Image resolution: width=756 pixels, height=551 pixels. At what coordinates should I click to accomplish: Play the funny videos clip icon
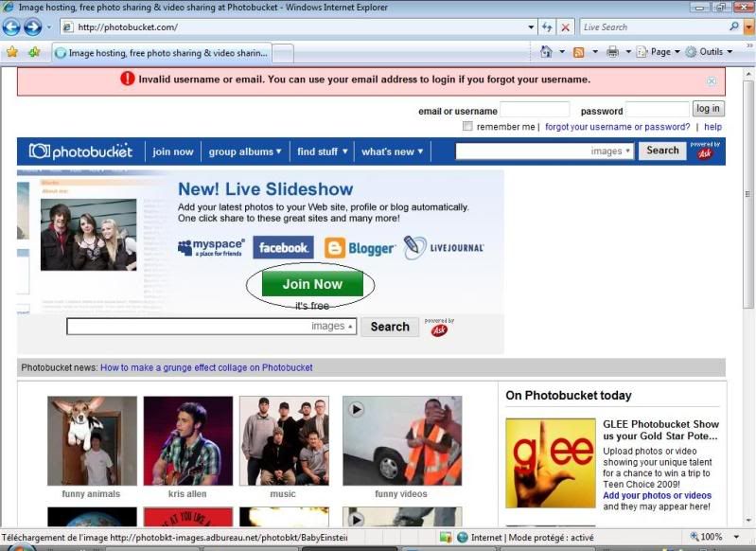[x=357, y=410]
